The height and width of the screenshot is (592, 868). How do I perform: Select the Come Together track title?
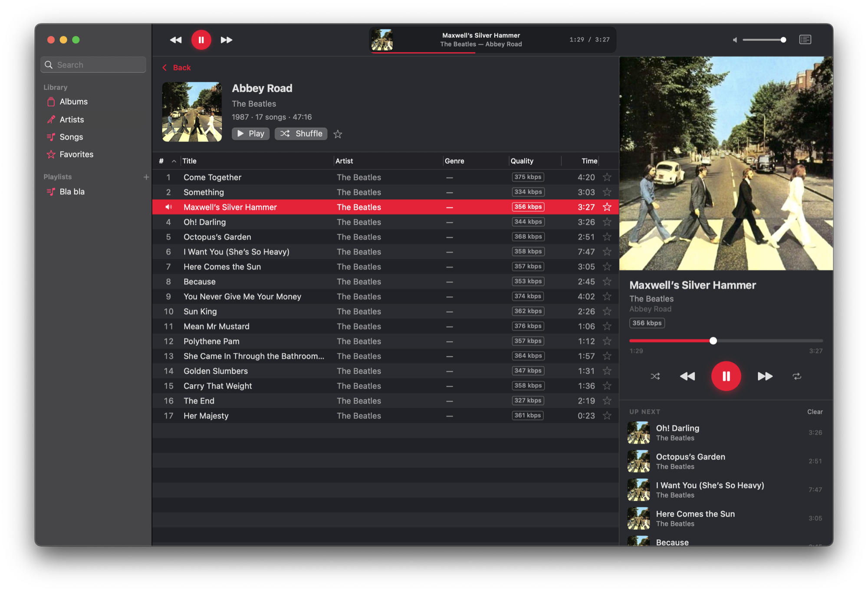pos(212,177)
